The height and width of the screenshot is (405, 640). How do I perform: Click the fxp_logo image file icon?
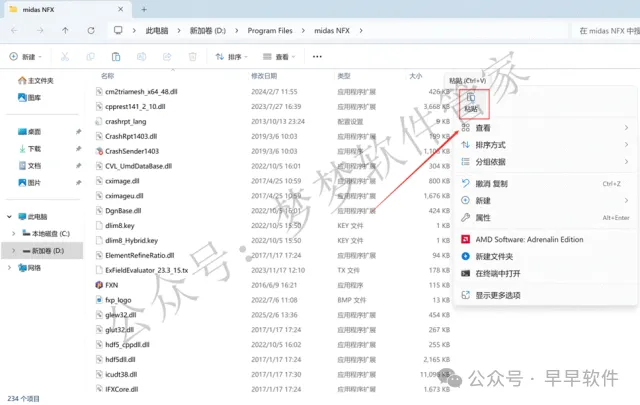pyautogui.click(x=99, y=300)
